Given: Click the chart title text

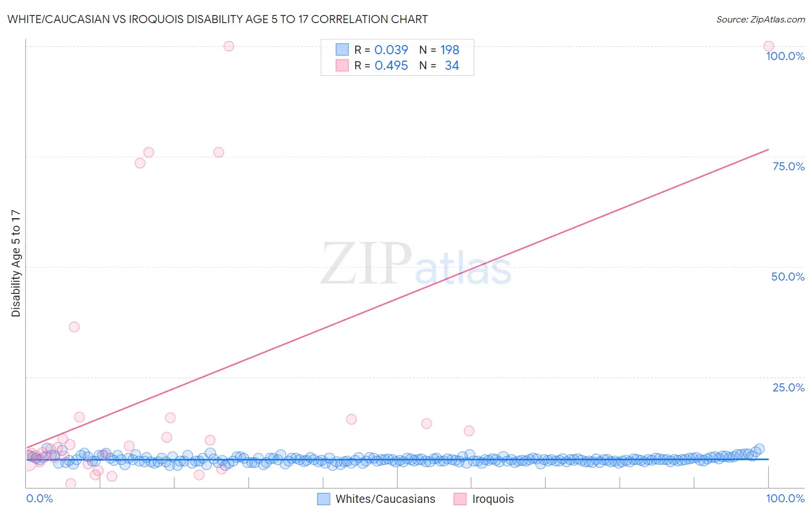Looking at the screenshot, I should click(218, 19).
